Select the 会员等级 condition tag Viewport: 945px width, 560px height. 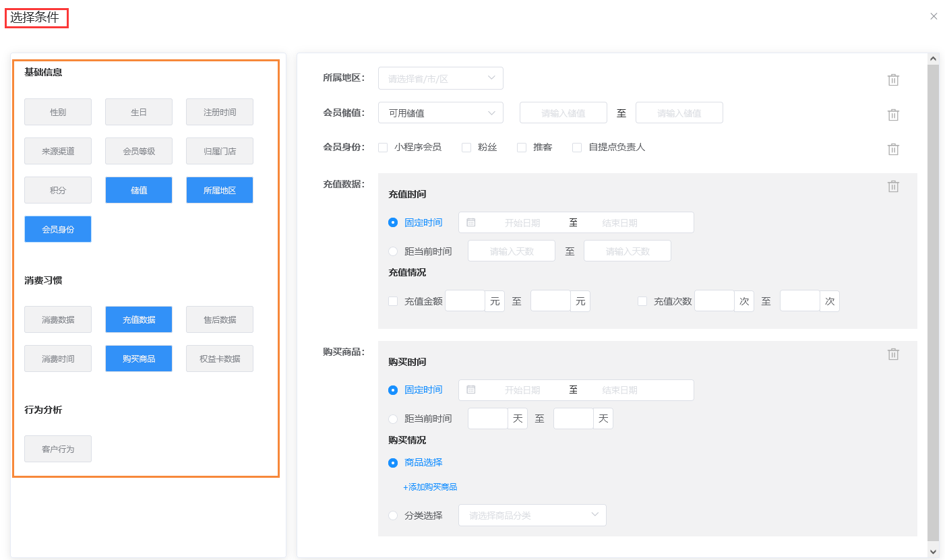click(x=139, y=151)
